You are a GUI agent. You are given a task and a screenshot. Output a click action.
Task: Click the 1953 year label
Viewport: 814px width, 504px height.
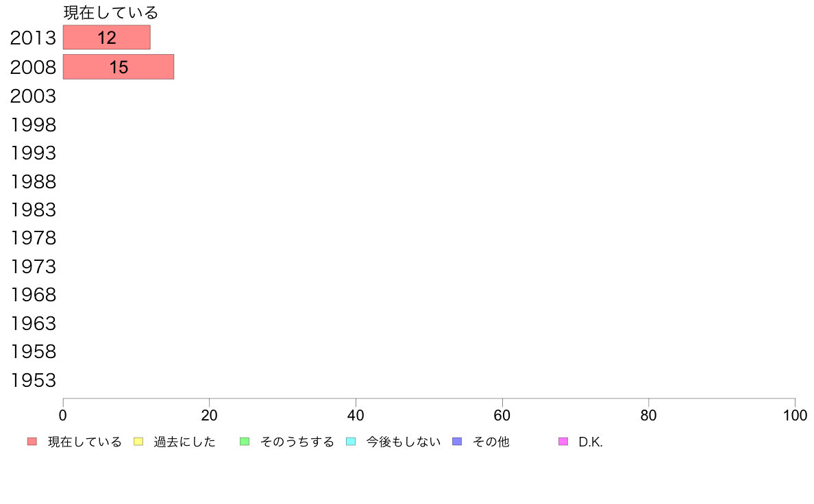click(x=33, y=381)
